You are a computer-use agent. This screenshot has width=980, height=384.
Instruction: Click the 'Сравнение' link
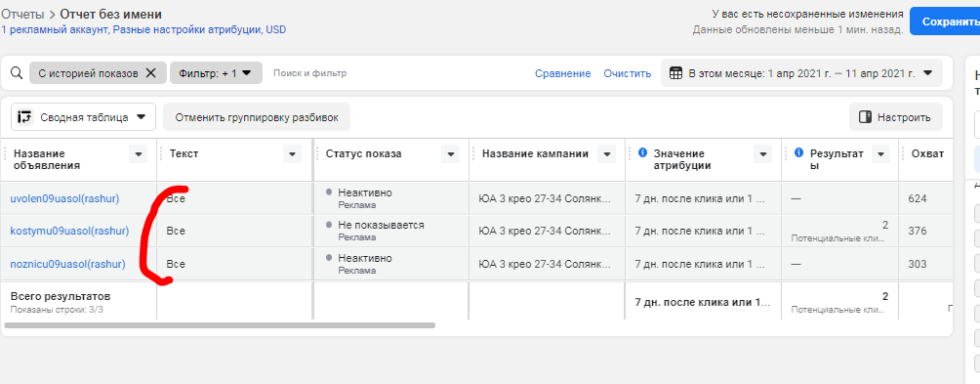(x=562, y=74)
